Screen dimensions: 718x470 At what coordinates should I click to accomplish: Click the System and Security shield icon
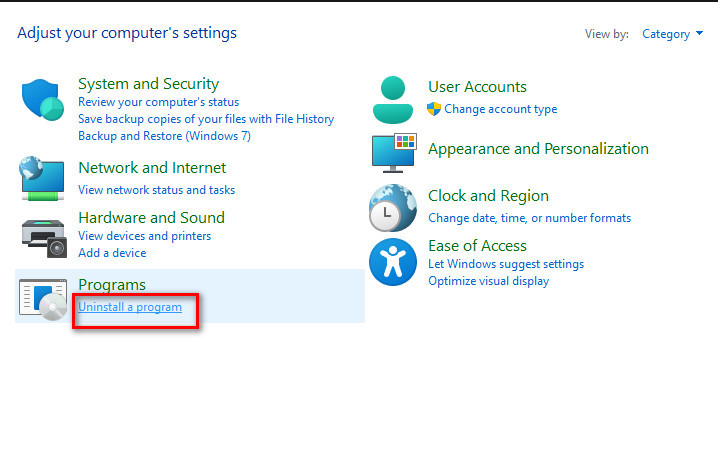[x=43, y=99]
